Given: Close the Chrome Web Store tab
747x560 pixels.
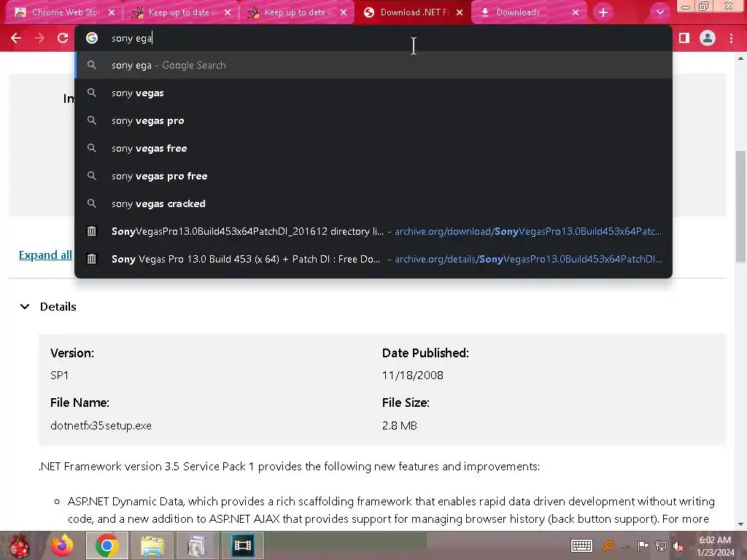Looking at the screenshot, I should 112,12.
